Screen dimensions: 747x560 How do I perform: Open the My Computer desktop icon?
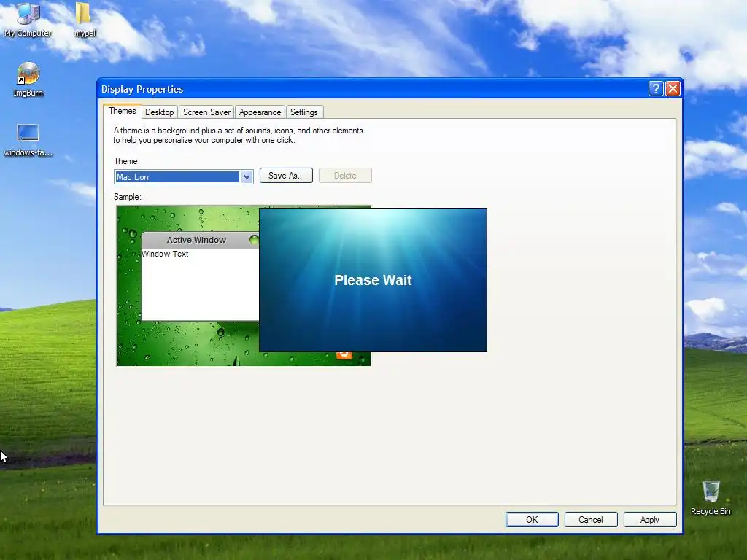coord(28,19)
